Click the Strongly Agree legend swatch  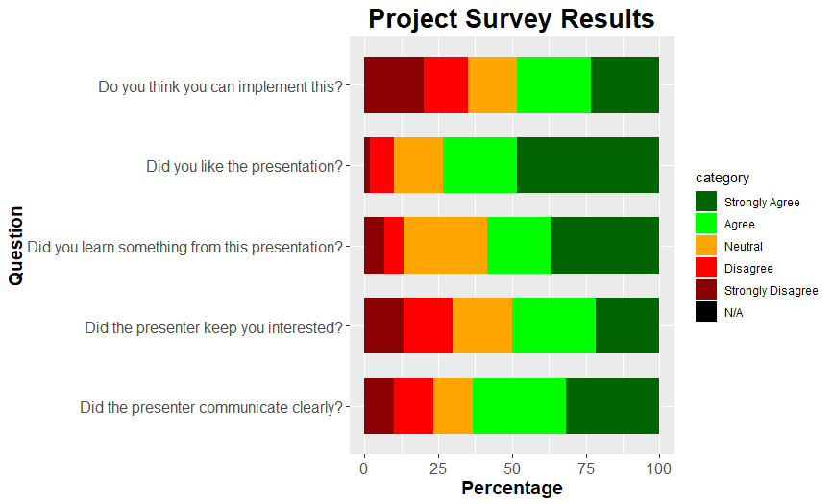[706, 202]
